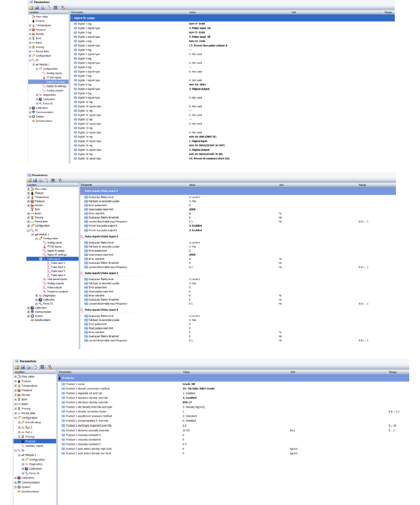Expand Overall setup in the Products window tree
Image resolution: width=420 pixels, height=505 pixels.
[x=19, y=422]
